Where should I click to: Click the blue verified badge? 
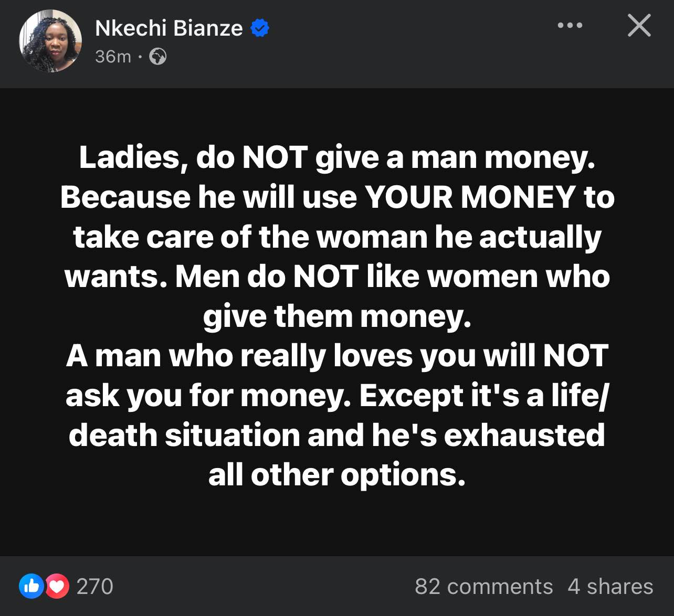click(x=260, y=28)
